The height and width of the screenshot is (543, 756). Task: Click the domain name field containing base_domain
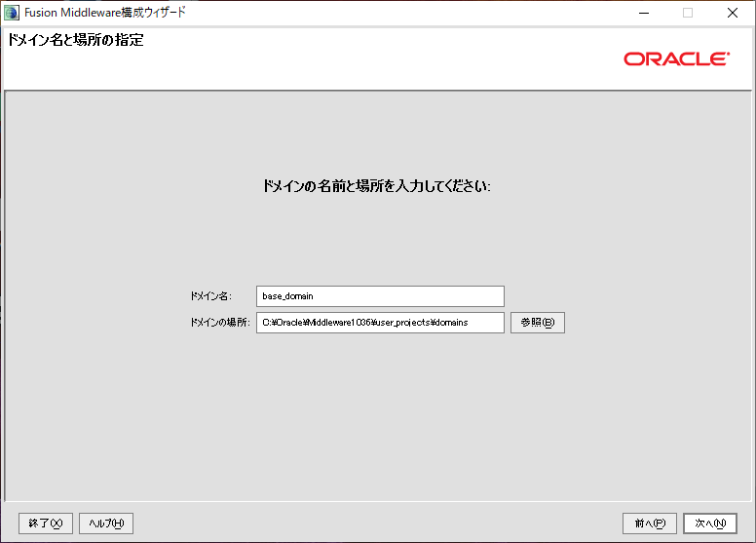point(380,296)
